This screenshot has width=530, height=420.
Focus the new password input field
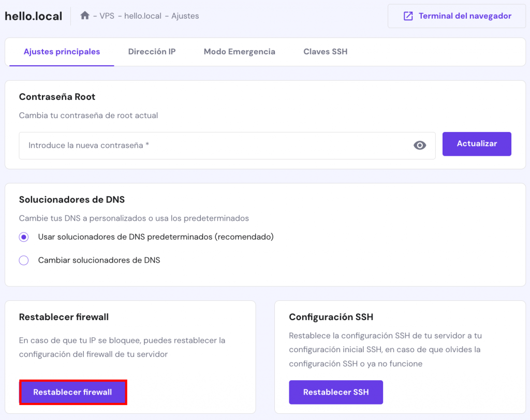tap(207, 146)
